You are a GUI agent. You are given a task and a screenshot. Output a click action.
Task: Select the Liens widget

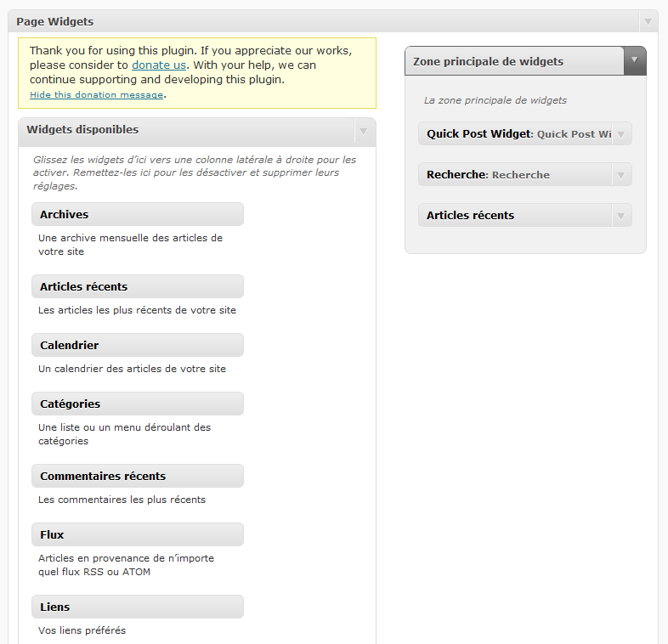click(x=138, y=607)
